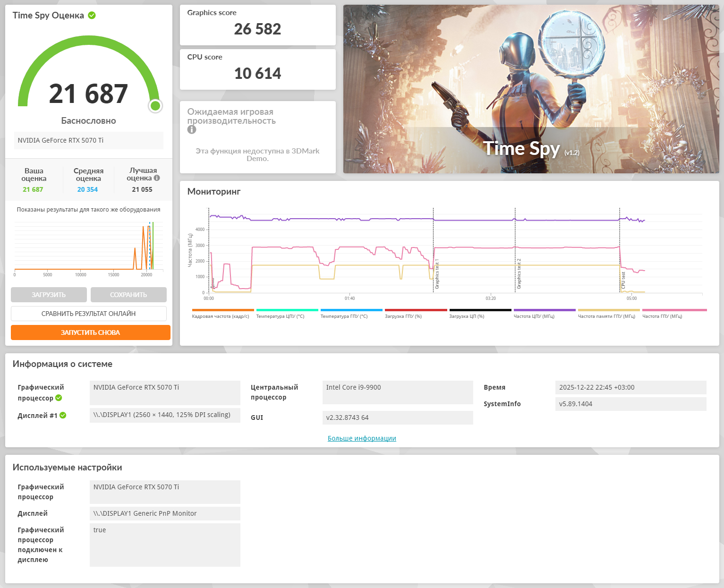Open СРАВНИТЬ РЕЗУЛЬТАТ ОНЛАЙН comparison

pyautogui.click(x=89, y=314)
